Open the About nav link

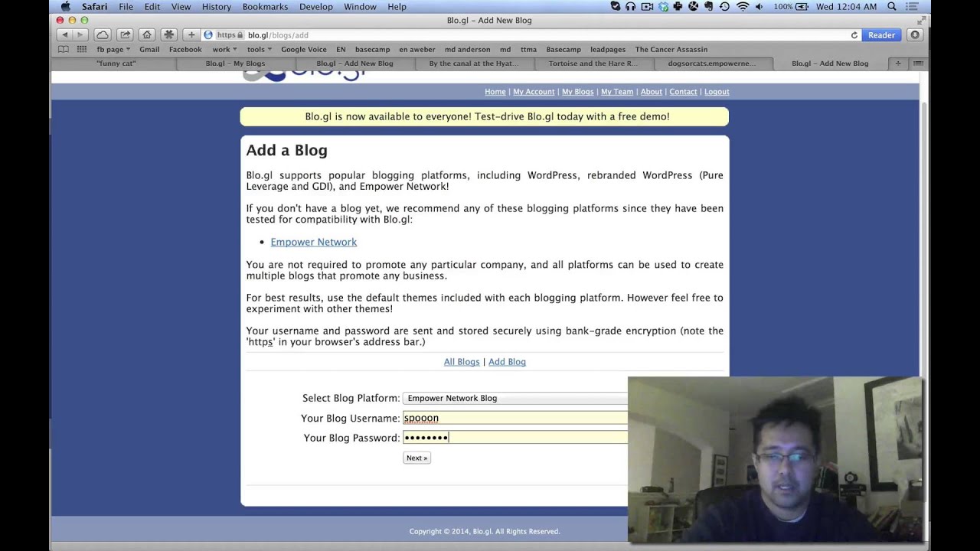click(651, 92)
